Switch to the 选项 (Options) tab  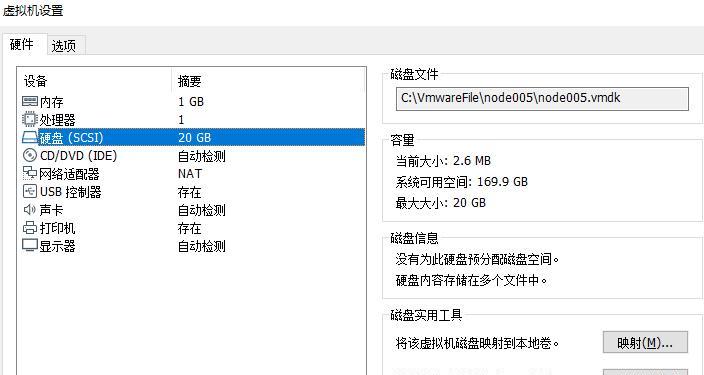pos(64,46)
